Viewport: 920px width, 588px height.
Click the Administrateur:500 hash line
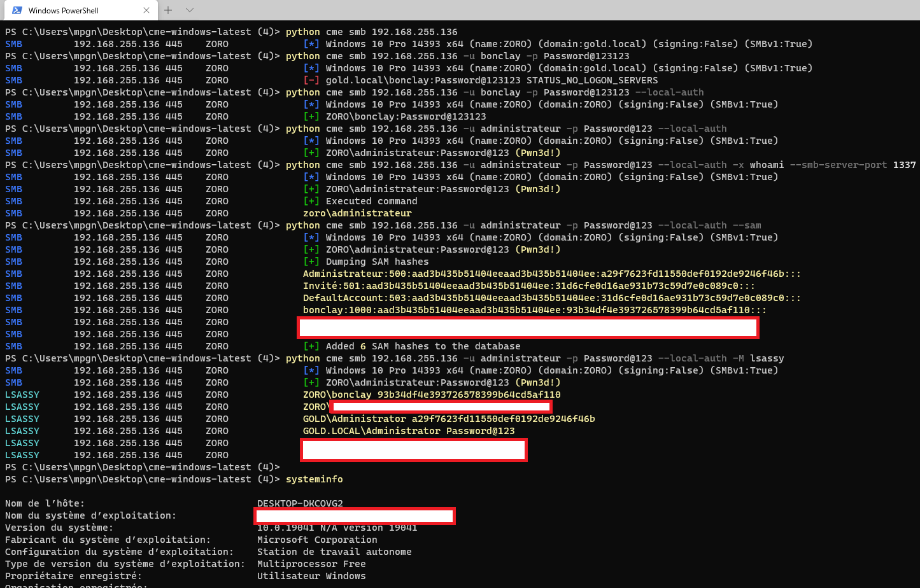point(551,274)
